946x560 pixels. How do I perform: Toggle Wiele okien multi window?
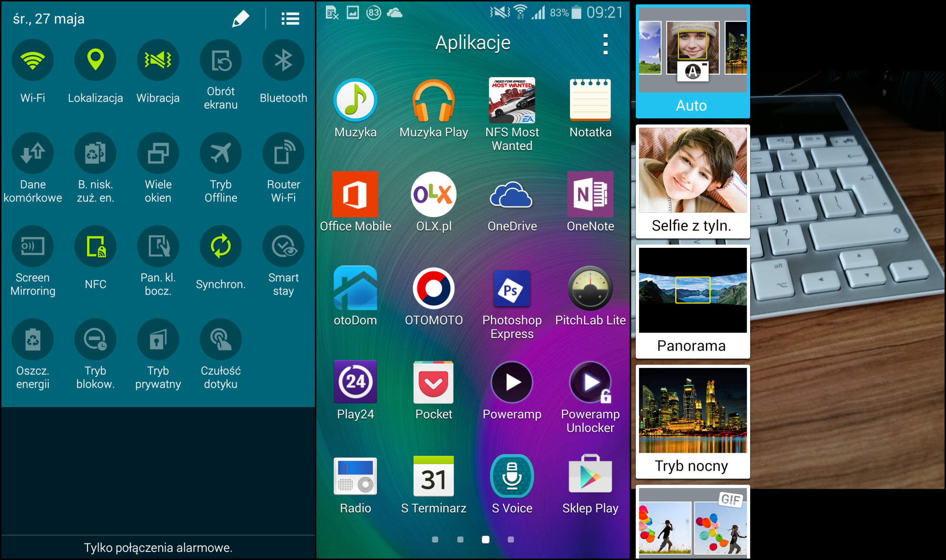pyautogui.click(x=158, y=153)
